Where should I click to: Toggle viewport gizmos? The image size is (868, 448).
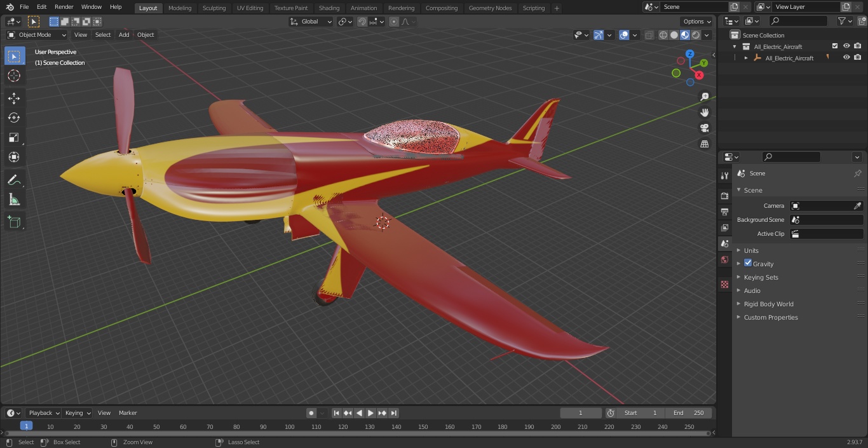pyautogui.click(x=599, y=35)
